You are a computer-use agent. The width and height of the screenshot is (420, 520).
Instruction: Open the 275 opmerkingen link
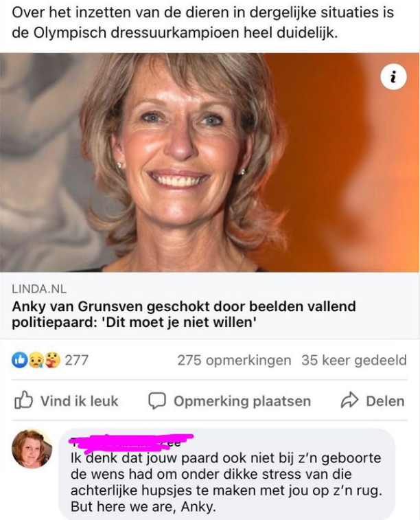pos(234,360)
